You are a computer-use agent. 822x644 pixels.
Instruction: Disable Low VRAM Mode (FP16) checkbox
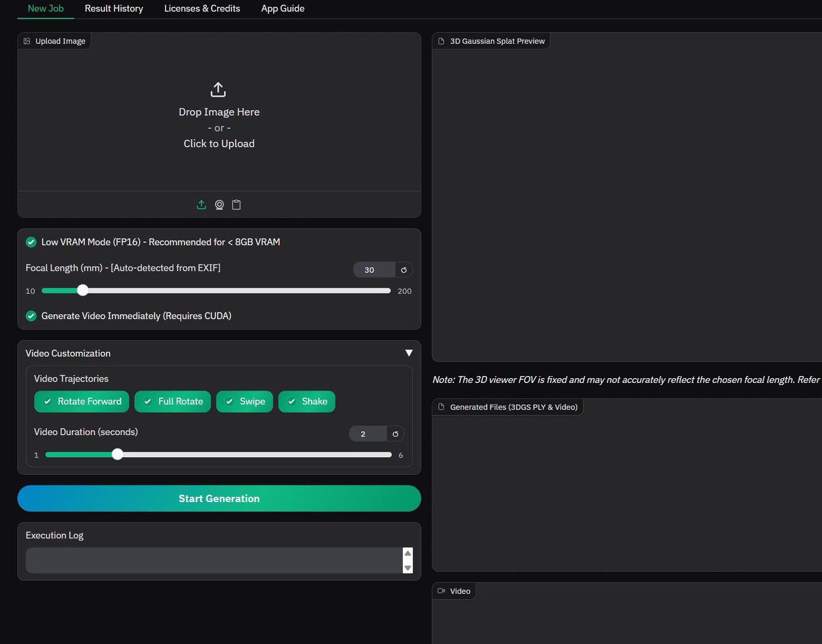click(x=31, y=242)
